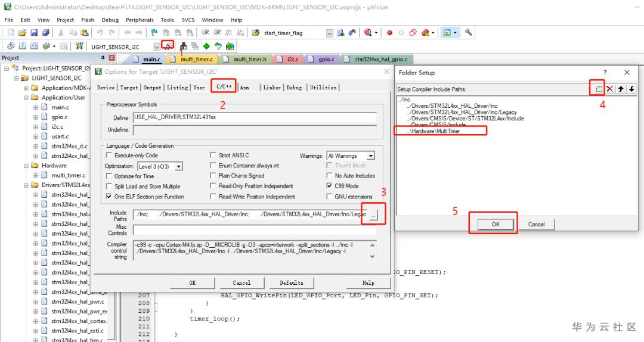Viewport: 644px width, 342px height.
Task: Click Help button in Options dialog
Action: point(368,283)
